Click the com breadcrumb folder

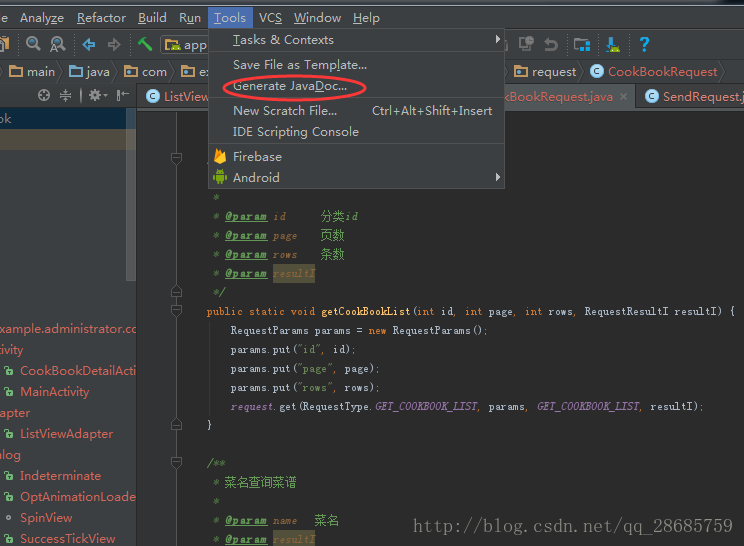click(x=145, y=72)
